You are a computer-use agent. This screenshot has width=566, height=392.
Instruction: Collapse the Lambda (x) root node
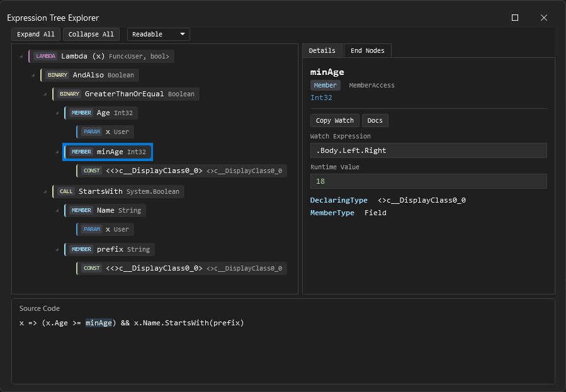tap(21, 56)
